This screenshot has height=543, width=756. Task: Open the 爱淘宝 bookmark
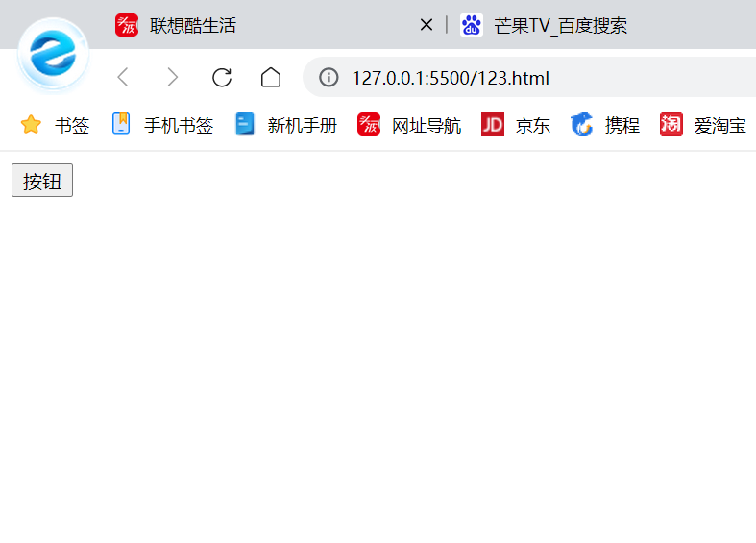point(703,124)
